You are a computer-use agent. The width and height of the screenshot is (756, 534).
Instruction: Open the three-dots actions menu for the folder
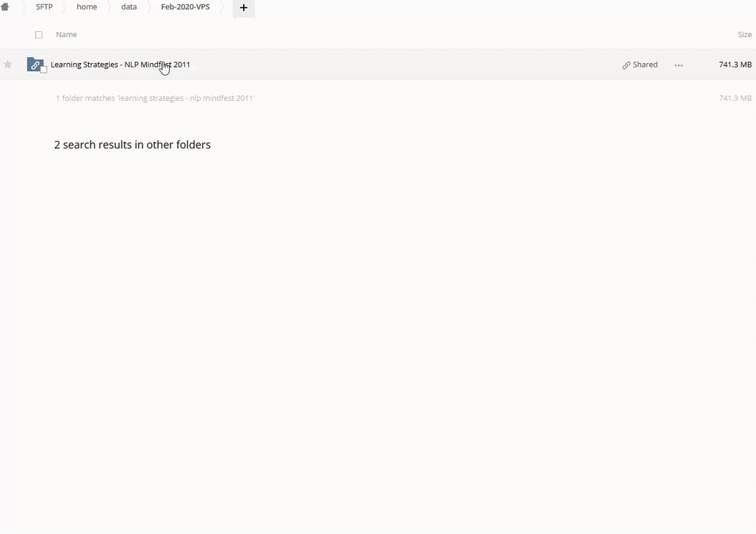(678, 65)
